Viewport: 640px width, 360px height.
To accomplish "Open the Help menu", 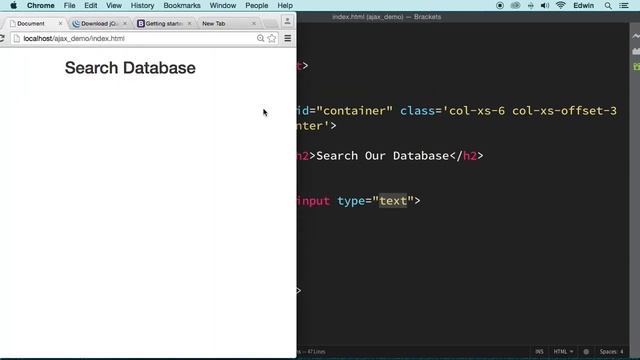I will click(x=285, y=5).
